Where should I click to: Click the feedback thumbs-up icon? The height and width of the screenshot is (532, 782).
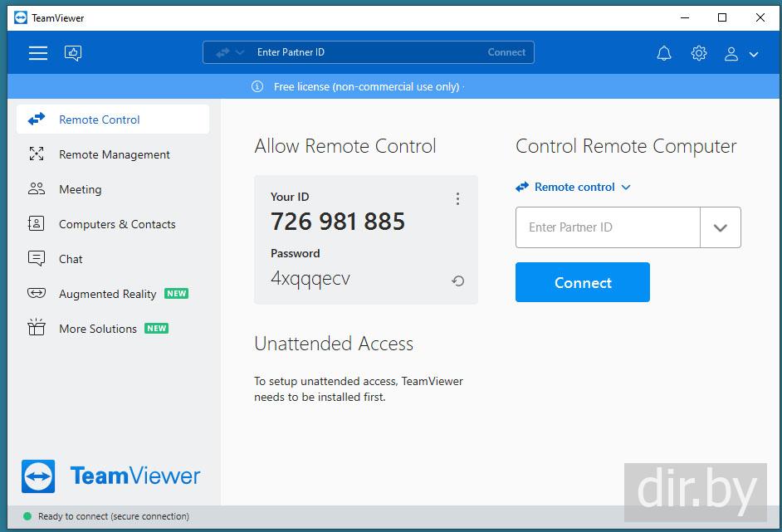[x=73, y=53]
